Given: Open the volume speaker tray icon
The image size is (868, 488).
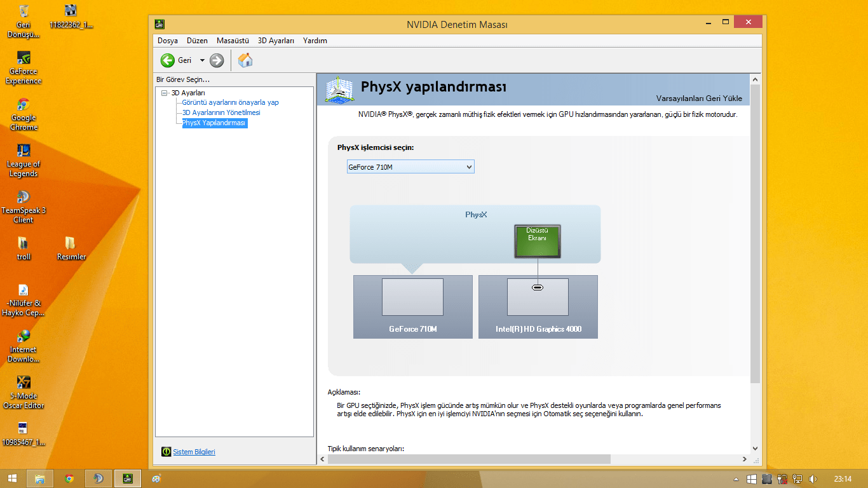Looking at the screenshot, I should click(x=813, y=478).
